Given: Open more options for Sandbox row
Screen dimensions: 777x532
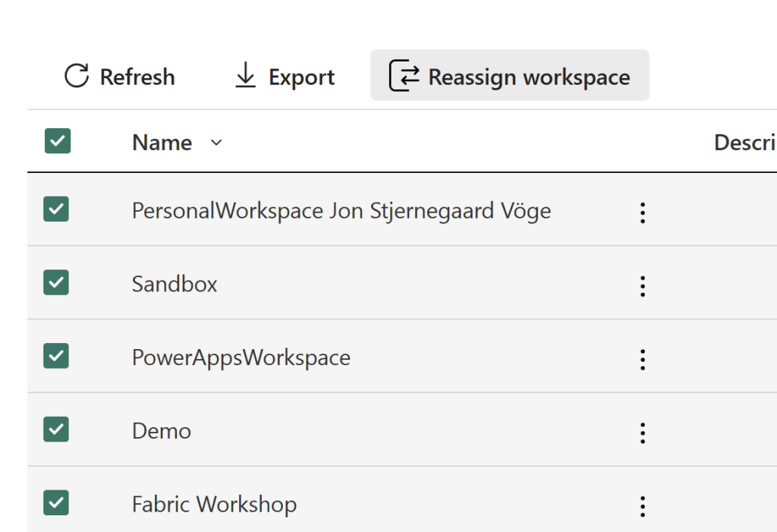Looking at the screenshot, I should 643,286.
